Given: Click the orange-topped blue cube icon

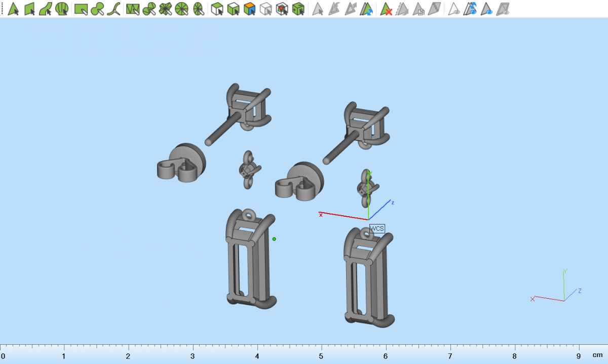Looking at the screenshot, I should point(249,9).
